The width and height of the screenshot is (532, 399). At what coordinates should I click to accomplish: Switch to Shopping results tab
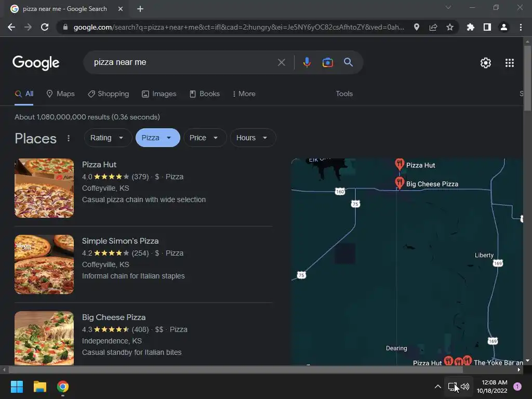[108, 94]
